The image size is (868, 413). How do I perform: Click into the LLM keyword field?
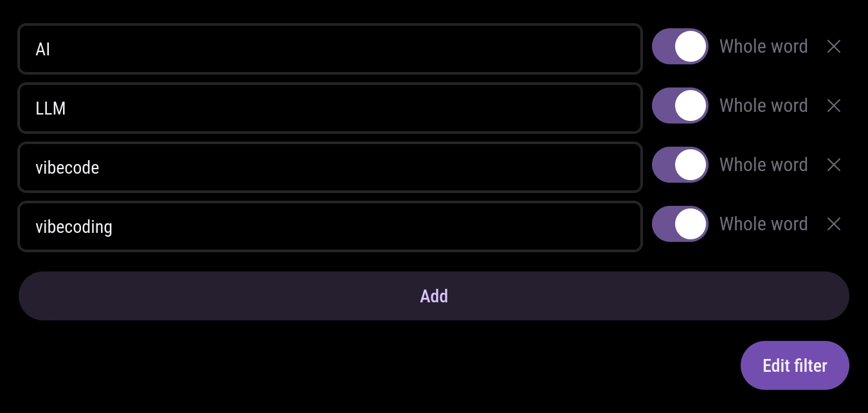point(330,108)
